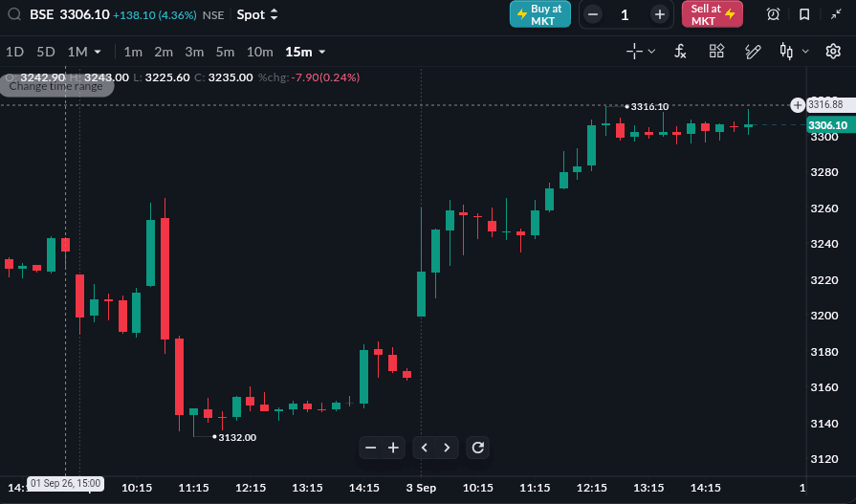Bookmark BSE using the watchlist icon
The height and width of the screenshot is (504, 856).
click(x=804, y=14)
